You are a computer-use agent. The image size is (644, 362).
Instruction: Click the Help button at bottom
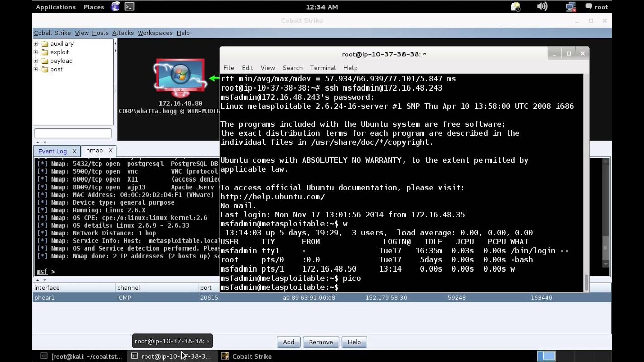pyautogui.click(x=354, y=342)
